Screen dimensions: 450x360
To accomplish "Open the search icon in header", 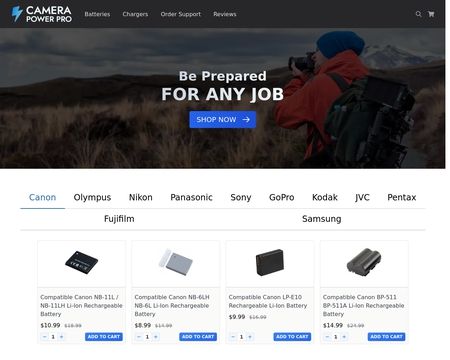I will [x=418, y=14].
